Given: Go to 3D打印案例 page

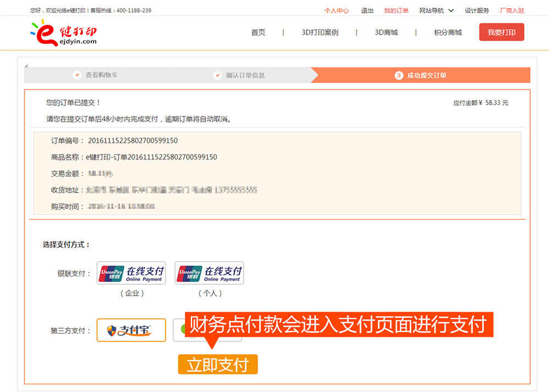Looking at the screenshot, I should [320, 32].
